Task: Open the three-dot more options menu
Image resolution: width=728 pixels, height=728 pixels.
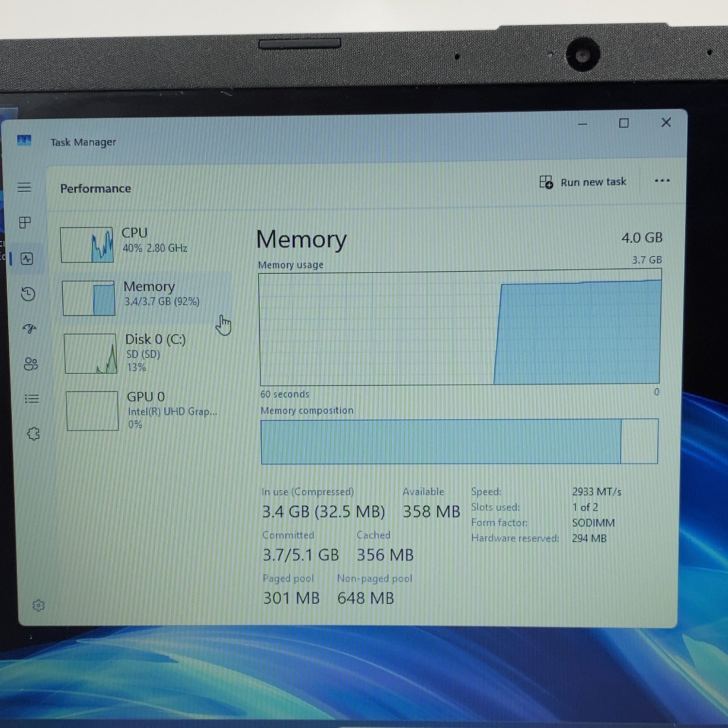Action: [662, 181]
